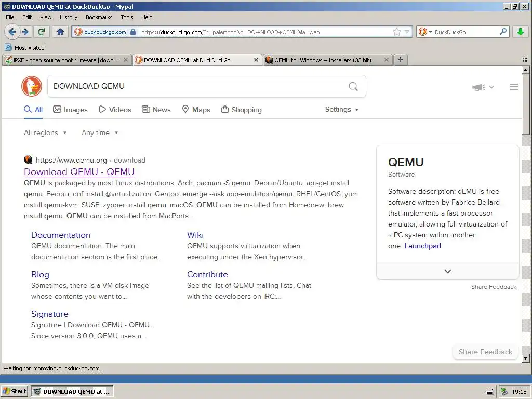Image resolution: width=532 pixels, height=399 pixels.
Task: Open the Documentation sitelink
Action: point(61,235)
